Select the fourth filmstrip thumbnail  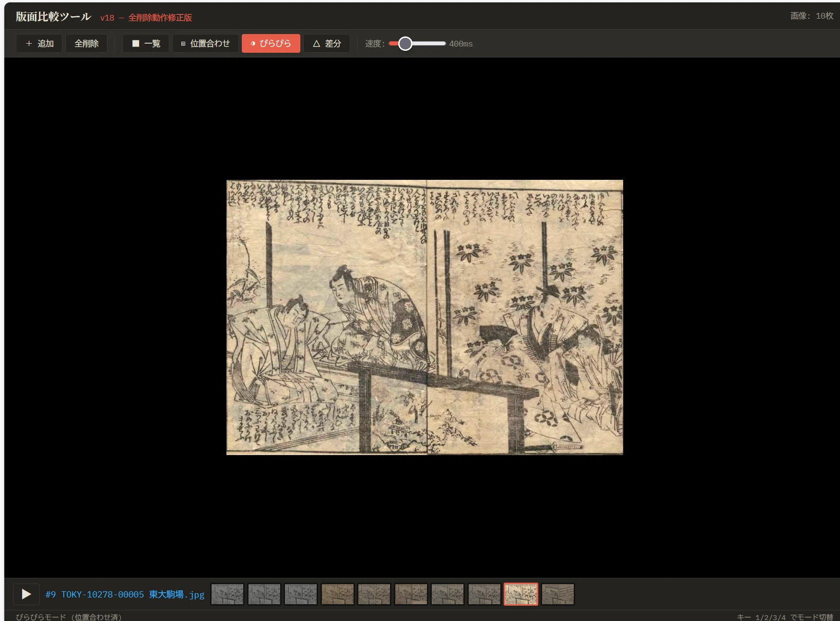click(338, 594)
